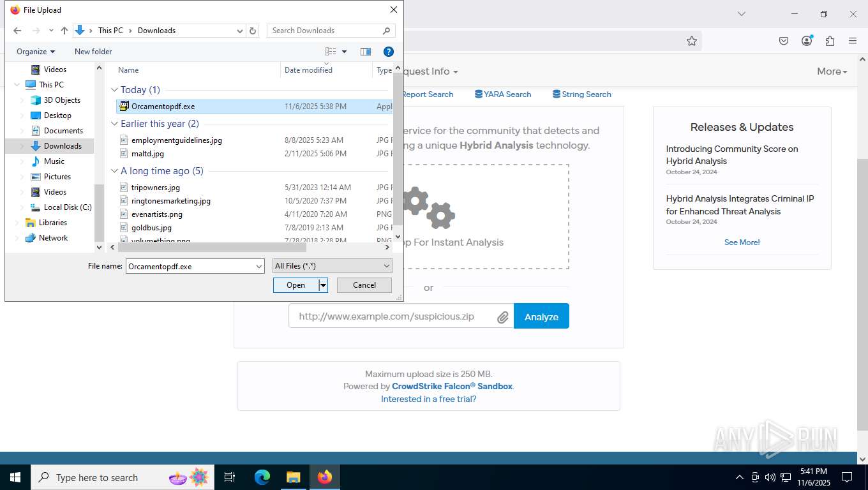This screenshot has width=868, height=490.
Task: Click the volume speaker tray icon
Action: [x=770, y=477]
